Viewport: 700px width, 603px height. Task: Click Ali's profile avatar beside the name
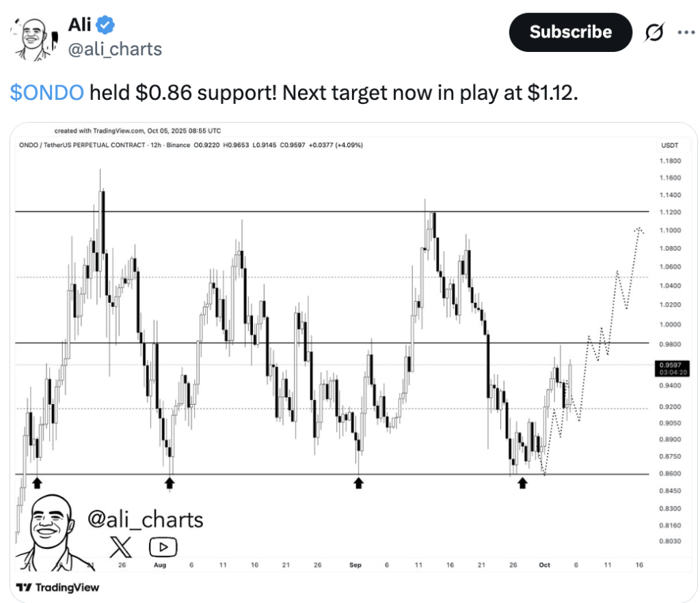[x=32, y=40]
